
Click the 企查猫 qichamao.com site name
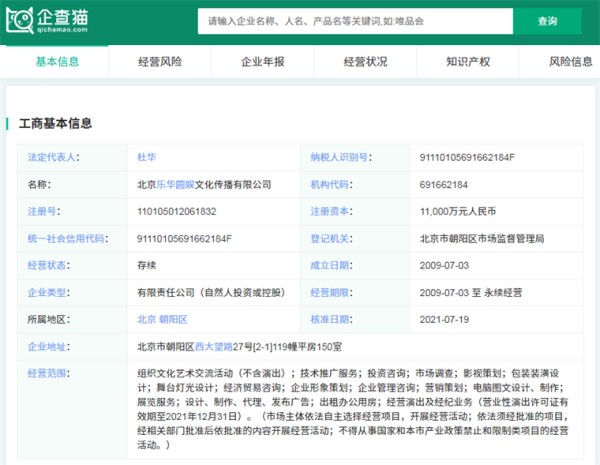click(x=62, y=21)
